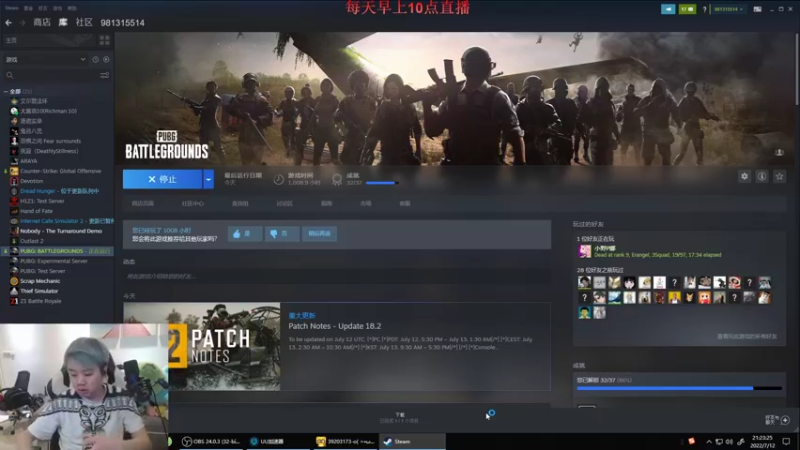Open the 981315514 profile tab
Image resolution: width=800 pixels, height=450 pixels.
(122, 23)
